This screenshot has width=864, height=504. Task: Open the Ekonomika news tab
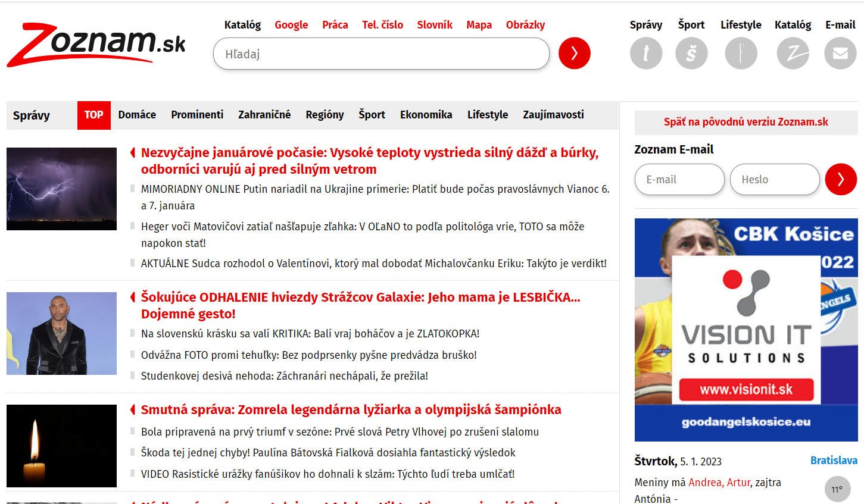coord(426,115)
